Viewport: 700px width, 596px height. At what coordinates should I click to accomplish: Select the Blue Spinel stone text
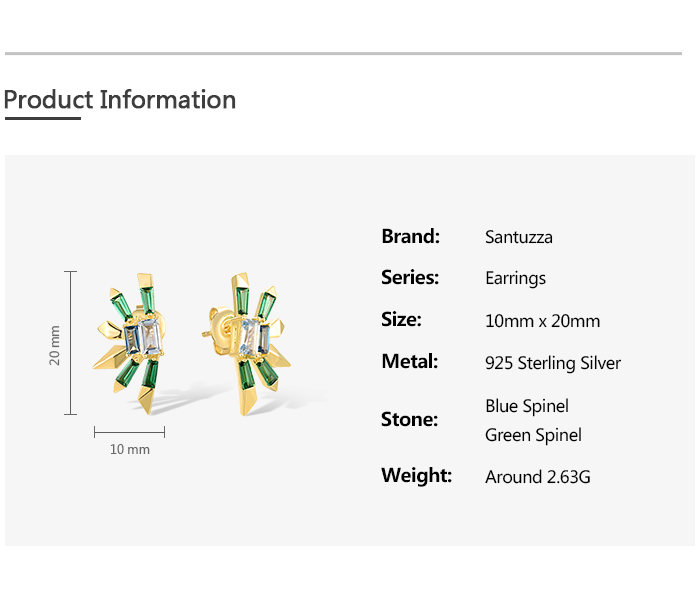tap(526, 406)
